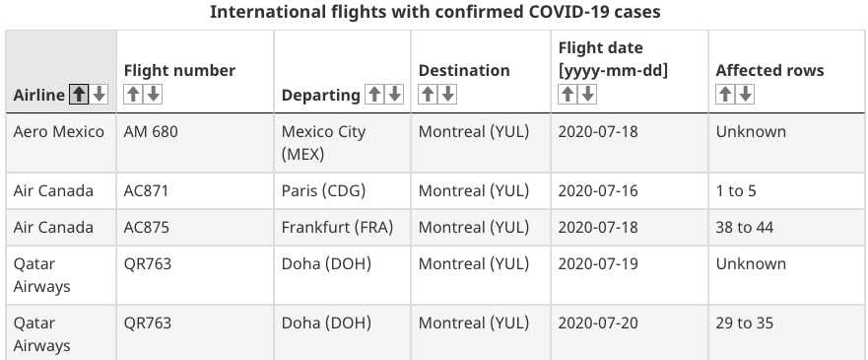Sort Departing column descending
The image size is (868, 360).
(395, 95)
